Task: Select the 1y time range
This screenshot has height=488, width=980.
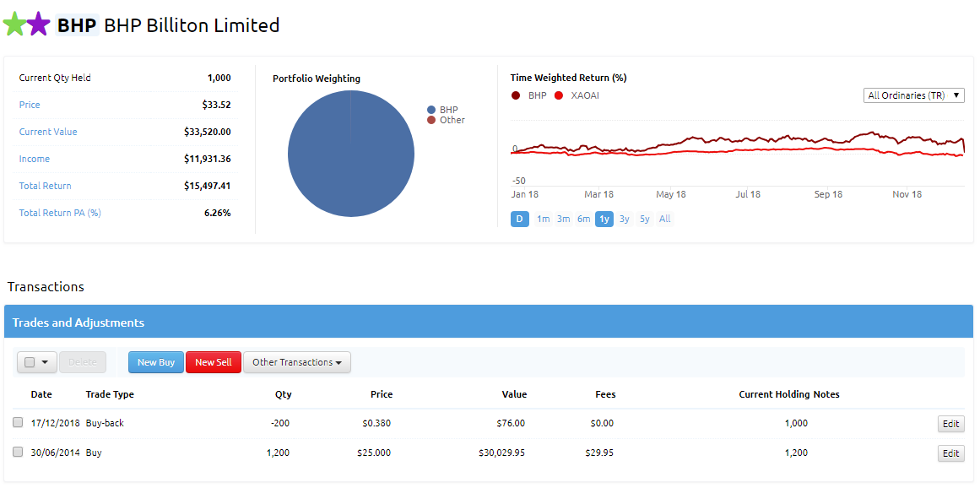Action: pos(604,219)
